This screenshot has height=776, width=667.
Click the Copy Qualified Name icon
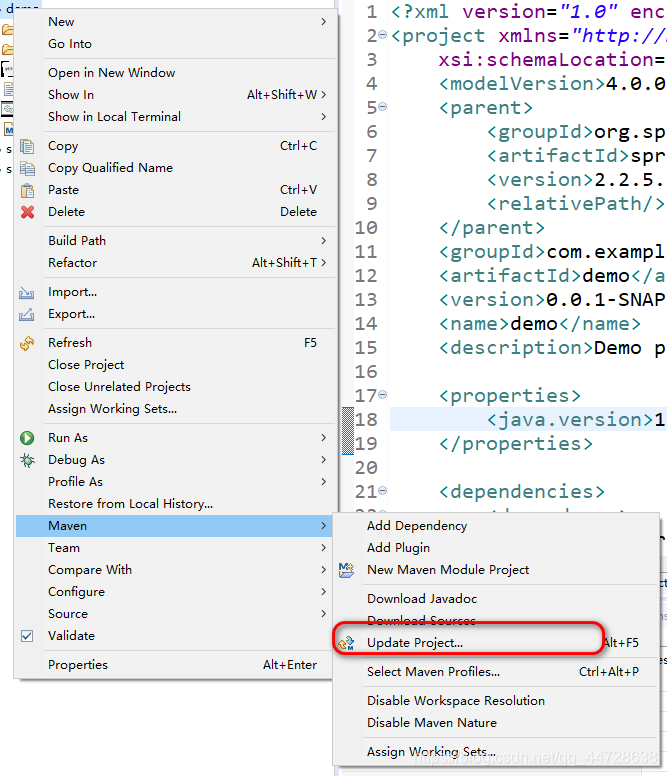click(27, 168)
